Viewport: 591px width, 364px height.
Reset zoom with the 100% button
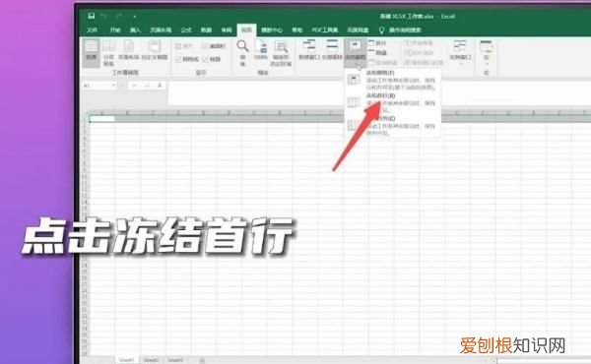click(260, 50)
